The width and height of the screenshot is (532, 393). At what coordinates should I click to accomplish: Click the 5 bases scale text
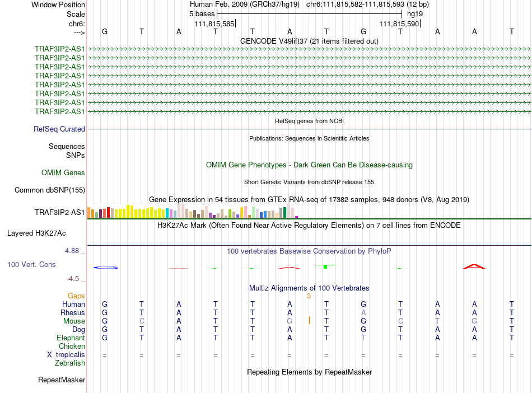tap(202, 14)
